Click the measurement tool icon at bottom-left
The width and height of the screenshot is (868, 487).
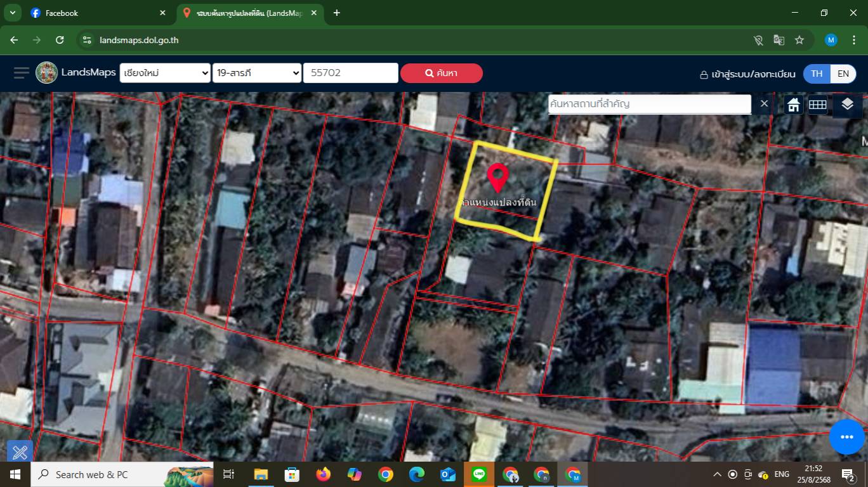[x=20, y=452]
